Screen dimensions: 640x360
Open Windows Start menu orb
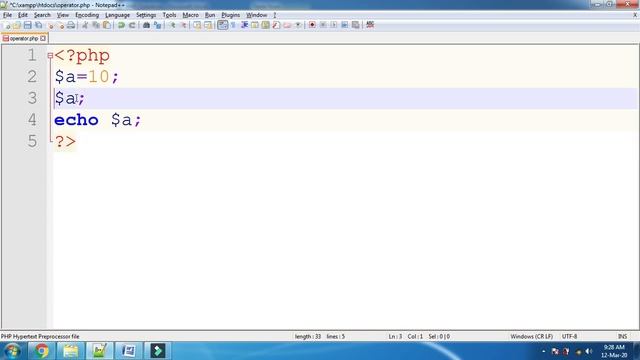point(12,351)
